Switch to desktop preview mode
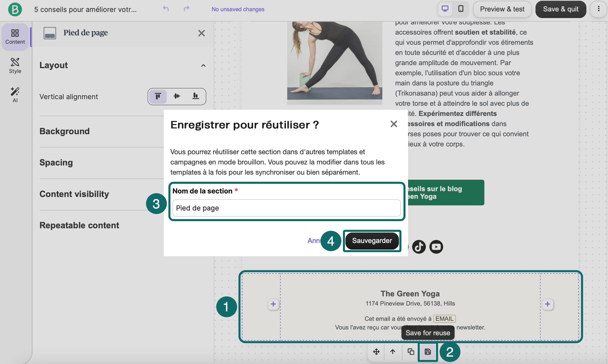608x364 pixels. tap(445, 9)
